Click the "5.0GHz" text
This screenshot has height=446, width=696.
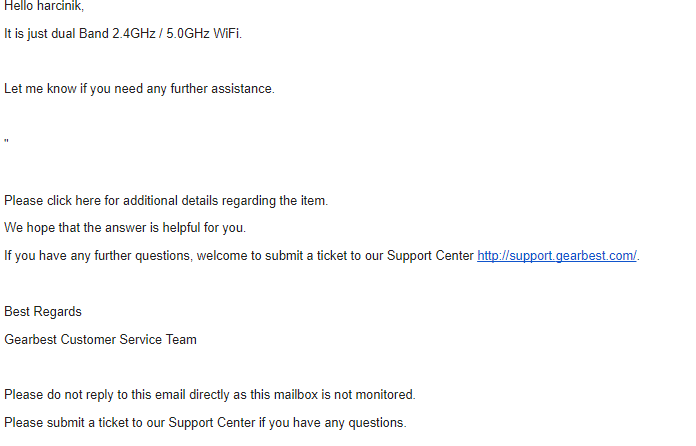(x=184, y=33)
